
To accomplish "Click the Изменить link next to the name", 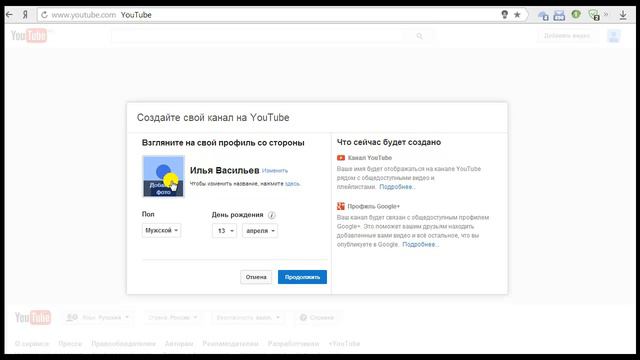I will point(275,171).
